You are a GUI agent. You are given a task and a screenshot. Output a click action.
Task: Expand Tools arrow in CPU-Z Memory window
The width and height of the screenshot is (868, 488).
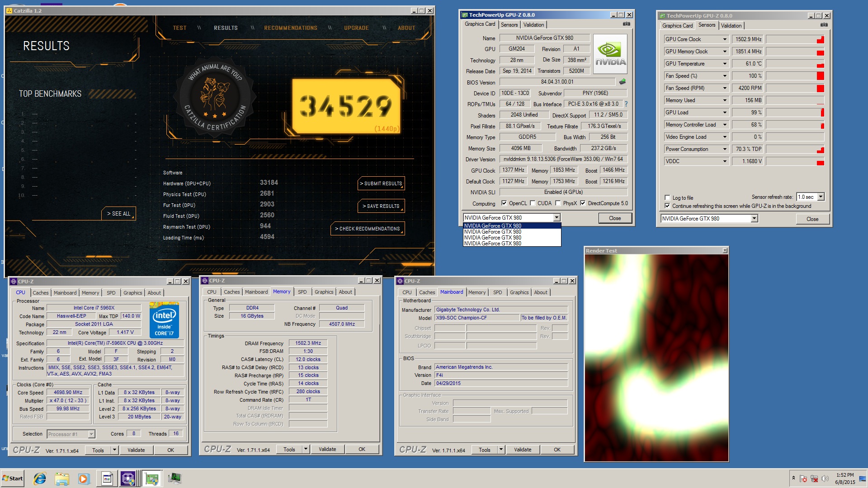click(306, 449)
